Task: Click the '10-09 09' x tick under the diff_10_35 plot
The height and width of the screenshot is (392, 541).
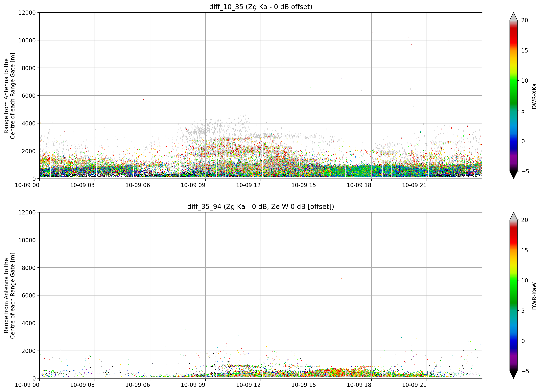Action: click(x=193, y=185)
